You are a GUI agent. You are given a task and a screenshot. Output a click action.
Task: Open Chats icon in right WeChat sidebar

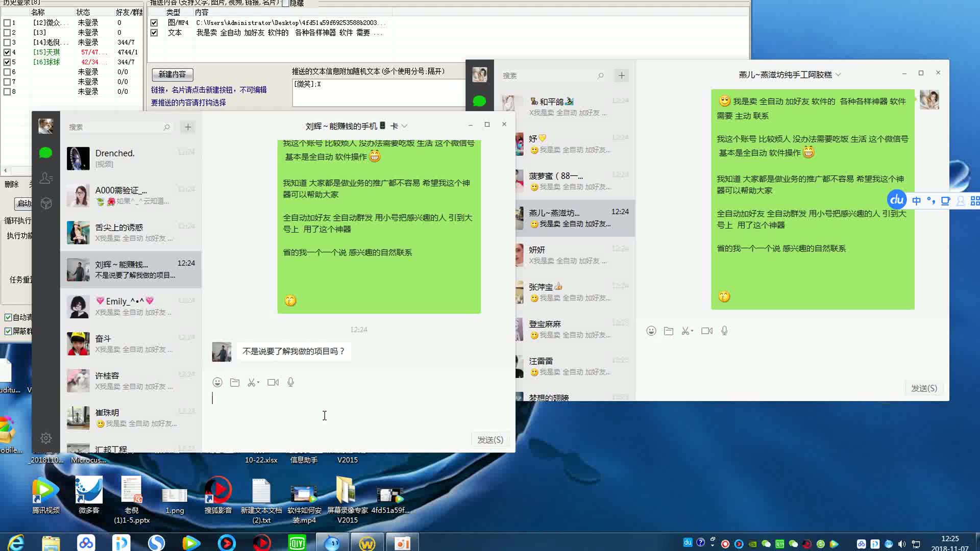click(479, 101)
